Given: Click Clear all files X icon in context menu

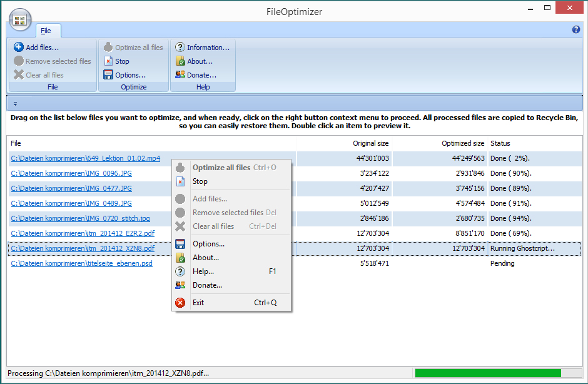Looking at the screenshot, I should 180,226.
